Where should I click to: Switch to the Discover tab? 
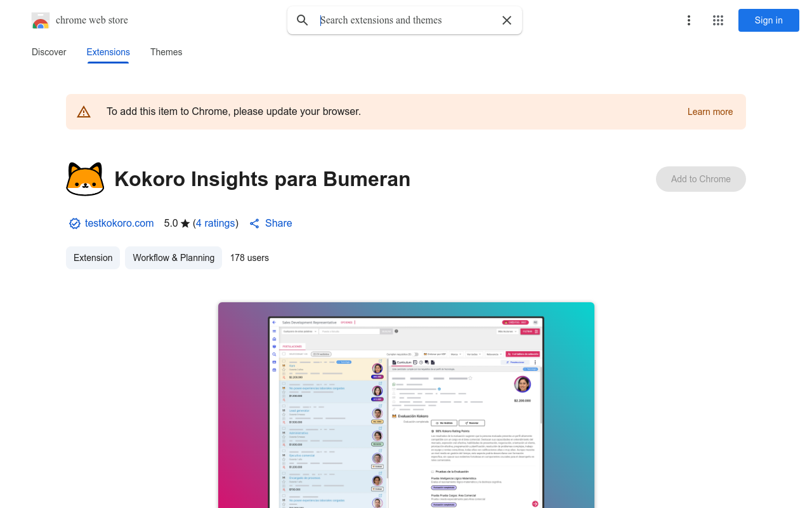[49, 52]
